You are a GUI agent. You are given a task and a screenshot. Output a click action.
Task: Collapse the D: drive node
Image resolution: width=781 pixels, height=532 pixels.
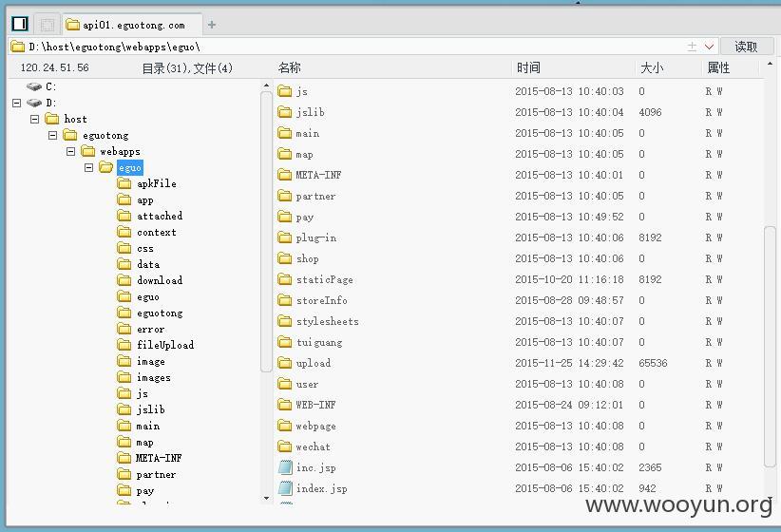pos(16,103)
